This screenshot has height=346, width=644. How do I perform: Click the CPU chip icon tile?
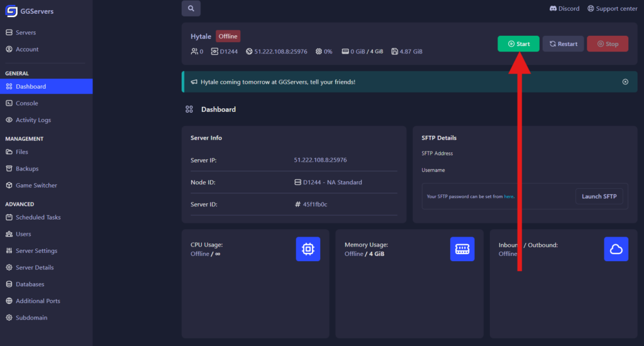(x=308, y=249)
